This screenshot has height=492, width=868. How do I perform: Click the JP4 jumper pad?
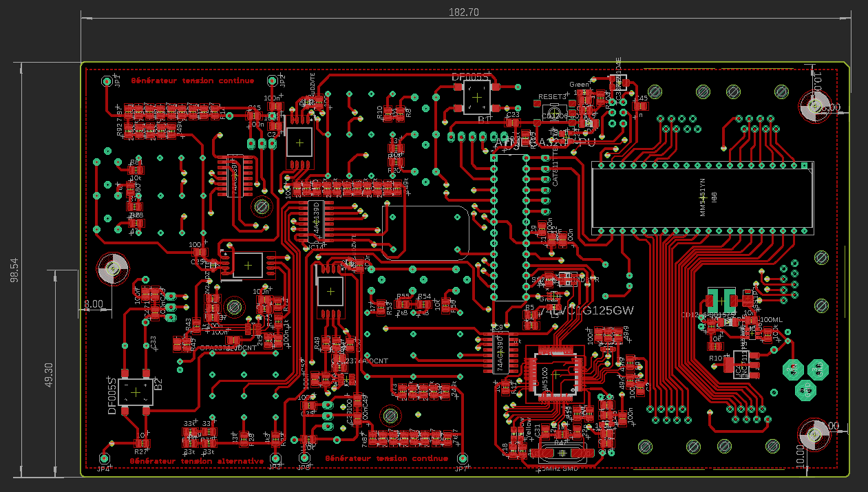105,458
